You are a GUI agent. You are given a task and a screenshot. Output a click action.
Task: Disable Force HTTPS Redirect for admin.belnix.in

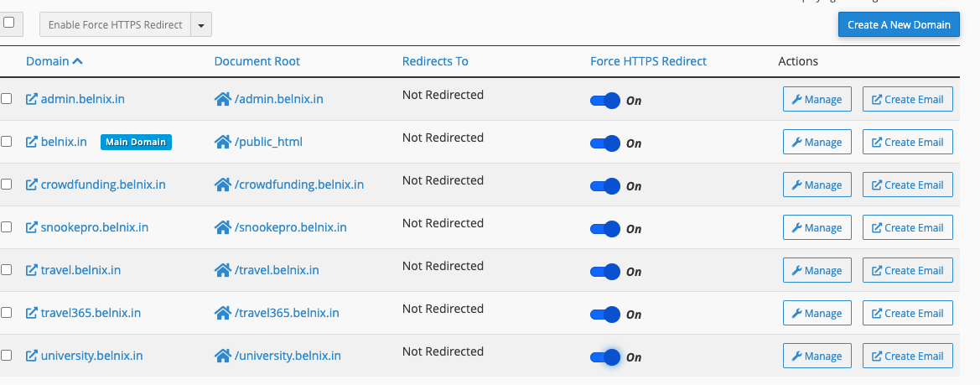604,101
